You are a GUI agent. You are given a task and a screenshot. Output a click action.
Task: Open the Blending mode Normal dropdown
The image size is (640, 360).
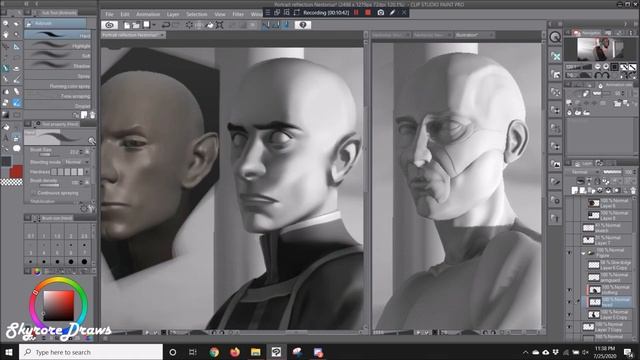pos(76,162)
